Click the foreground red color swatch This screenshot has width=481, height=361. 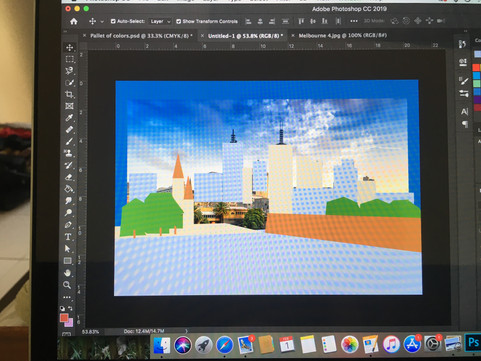(x=64, y=318)
